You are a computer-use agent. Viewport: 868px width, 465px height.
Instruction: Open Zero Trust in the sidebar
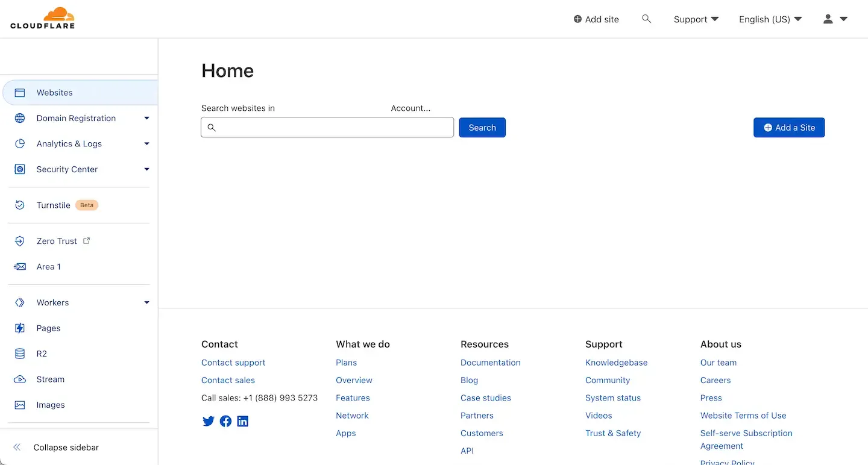57,241
